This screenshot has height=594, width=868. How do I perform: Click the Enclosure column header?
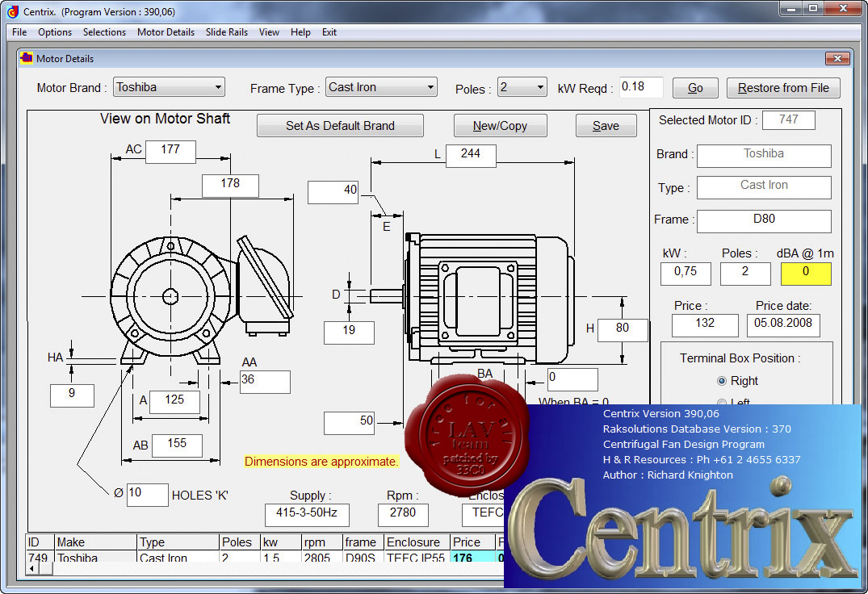417,542
